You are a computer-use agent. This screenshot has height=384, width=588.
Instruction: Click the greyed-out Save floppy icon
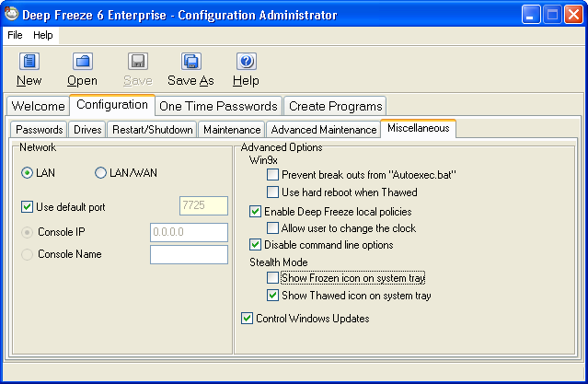click(138, 62)
